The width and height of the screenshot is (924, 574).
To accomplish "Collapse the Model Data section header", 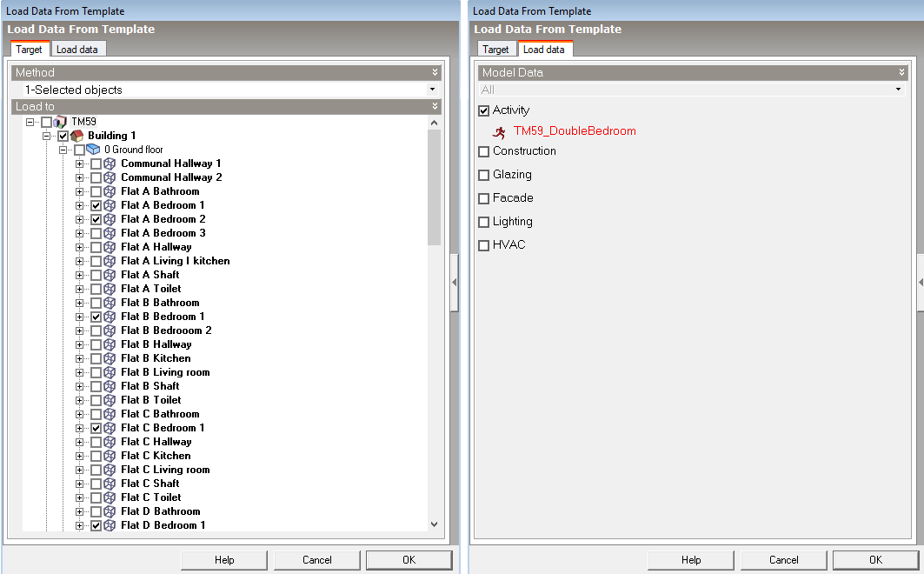I will (901, 72).
